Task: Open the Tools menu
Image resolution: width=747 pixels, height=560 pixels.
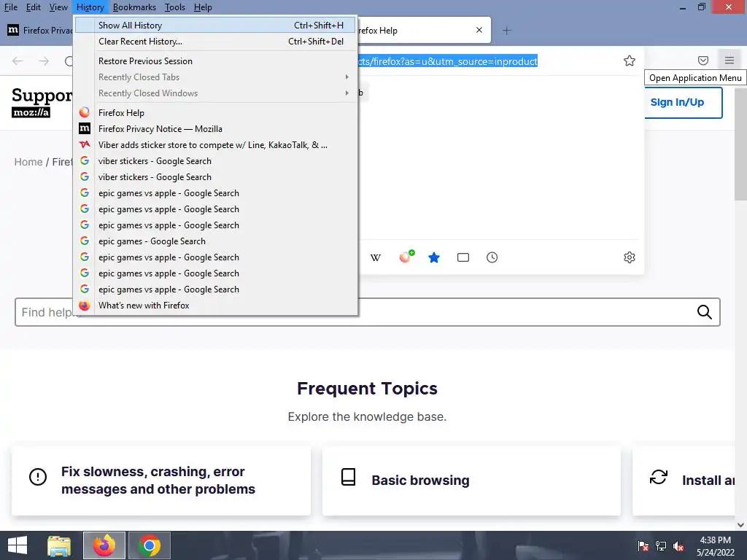Action: click(174, 7)
